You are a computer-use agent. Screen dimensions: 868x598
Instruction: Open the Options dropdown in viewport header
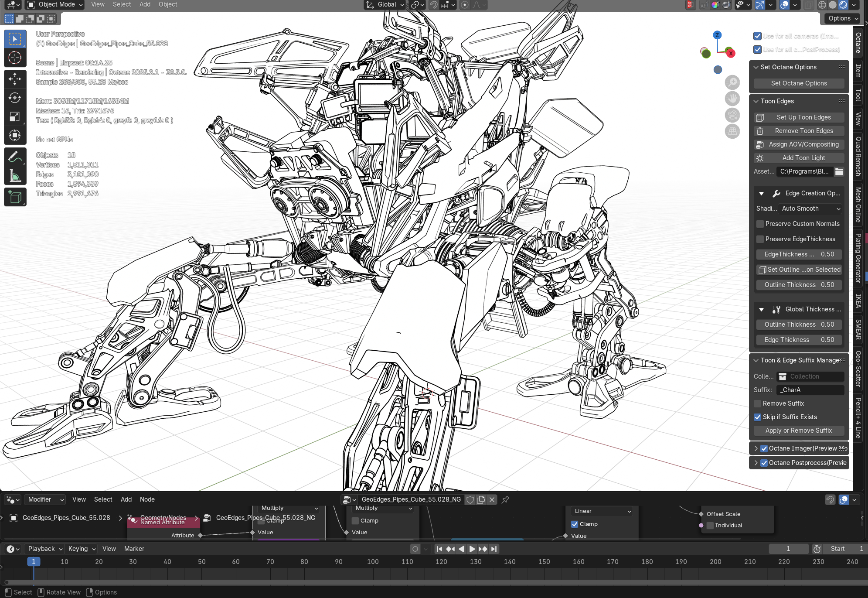click(843, 18)
